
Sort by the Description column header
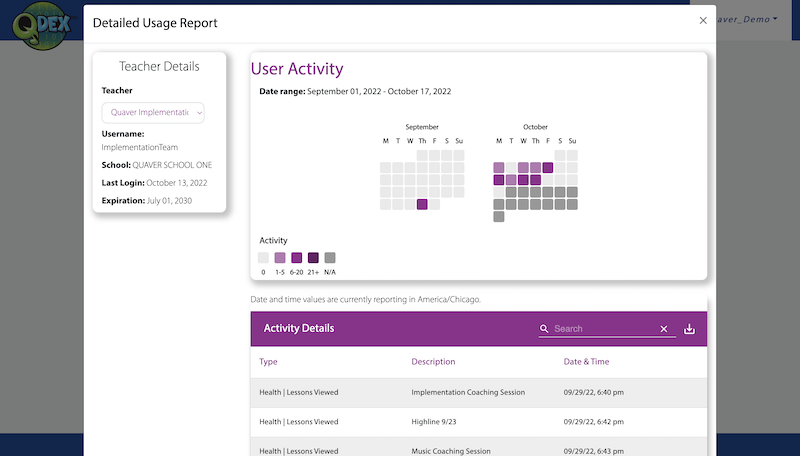pyautogui.click(x=433, y=362)
